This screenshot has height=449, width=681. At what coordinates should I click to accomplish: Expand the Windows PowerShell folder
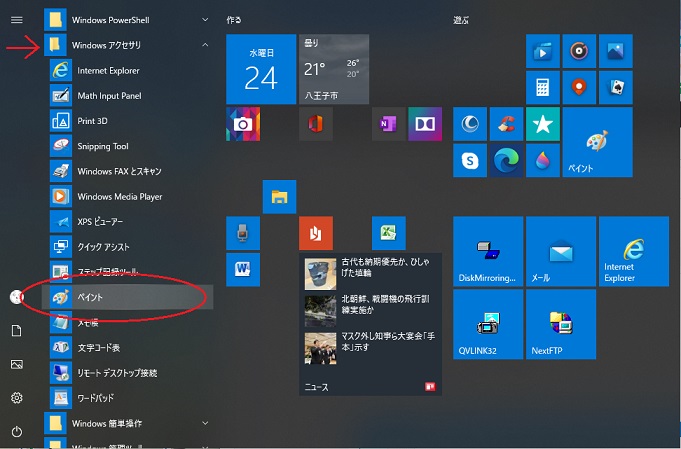[128, 20]
